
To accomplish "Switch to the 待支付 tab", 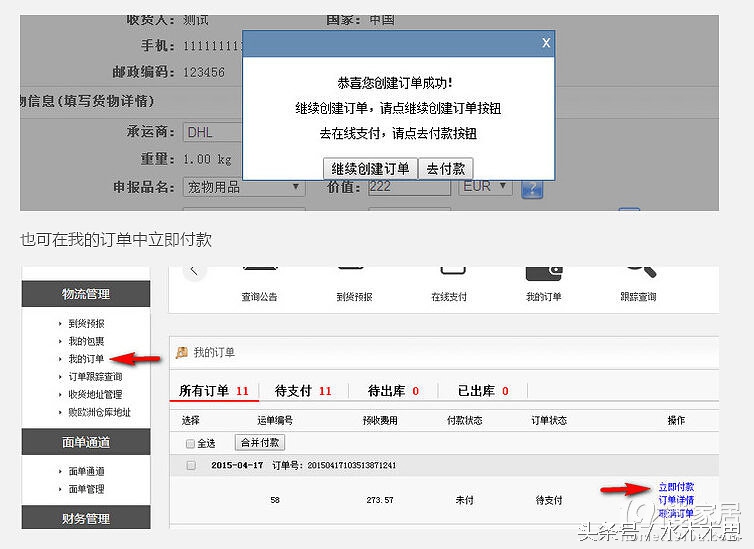I will (303, 391).
